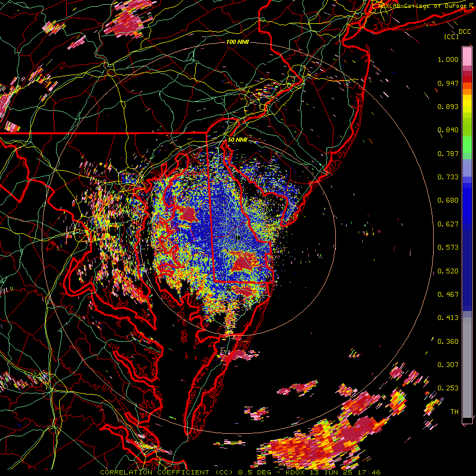The image size is (476, 476).
Task: Select the 0.360 legend value
Action: pos(448,342)
